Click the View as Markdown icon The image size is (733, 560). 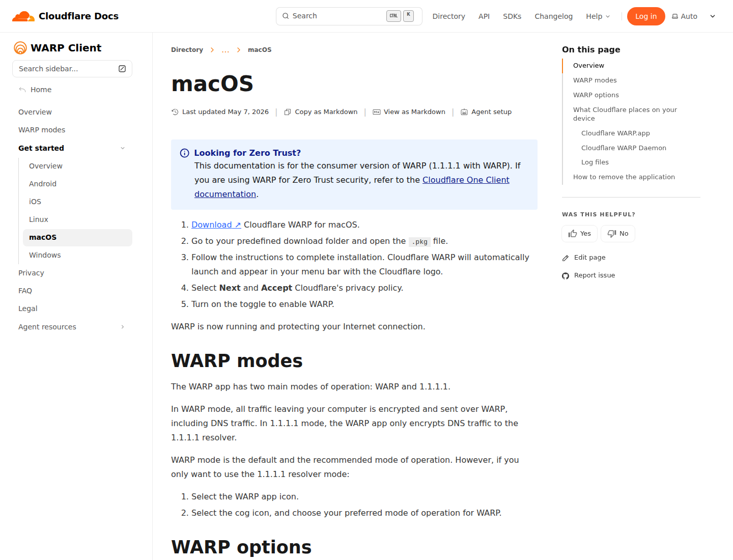(377, 112)
